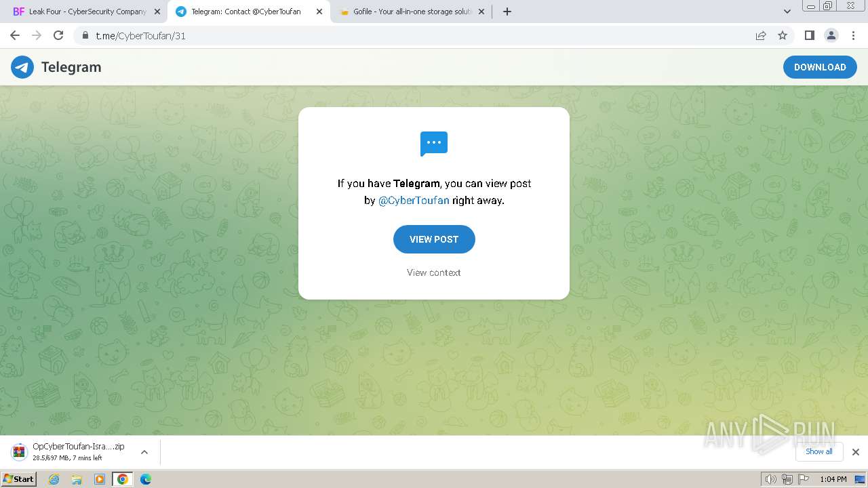This screenshot has height=488, width=868.
Task: Click the Telegram logo icon
Action: click(x=22, y=67)
